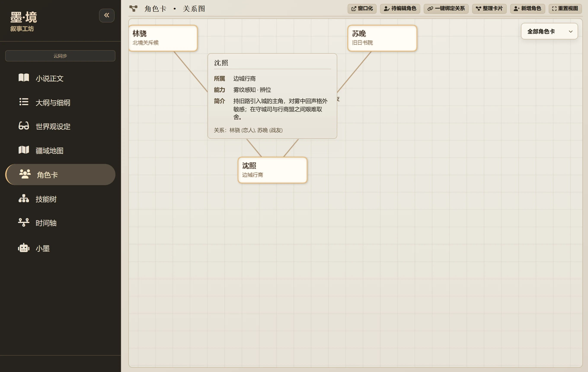Open the 技能树 section label

[x=46, y=199]
